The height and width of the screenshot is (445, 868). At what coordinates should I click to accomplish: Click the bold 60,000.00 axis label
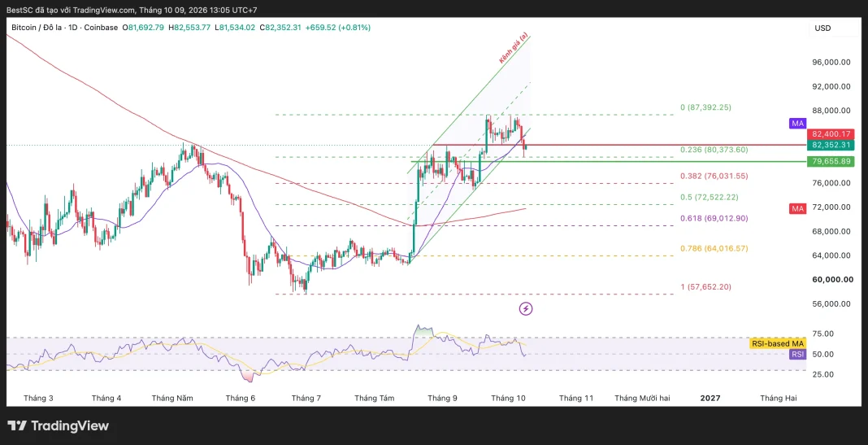(x=832, y=279)
